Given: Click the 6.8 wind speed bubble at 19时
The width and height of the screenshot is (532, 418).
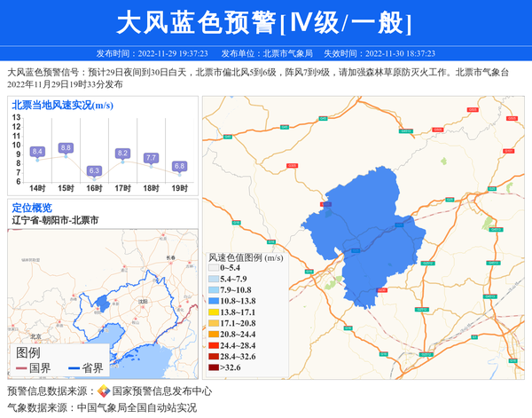Looking at the screenshot, I should coord(179,166).
